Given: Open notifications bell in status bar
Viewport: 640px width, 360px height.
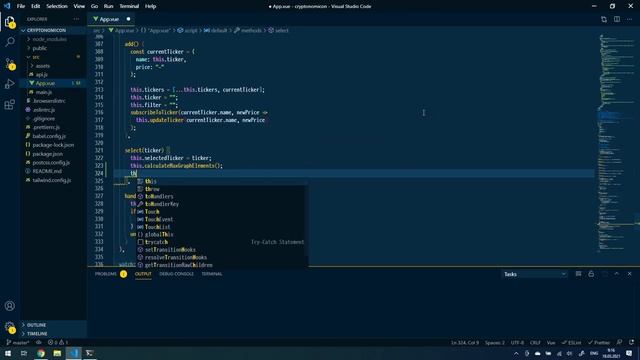Looking at the screenshot, I should 632,342.
